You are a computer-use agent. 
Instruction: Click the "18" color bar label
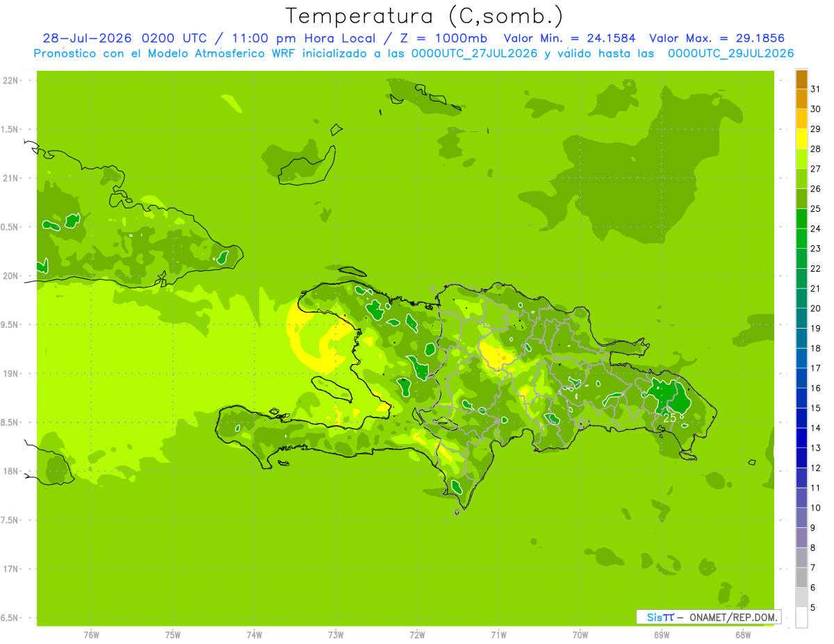[x=816, y=349]
